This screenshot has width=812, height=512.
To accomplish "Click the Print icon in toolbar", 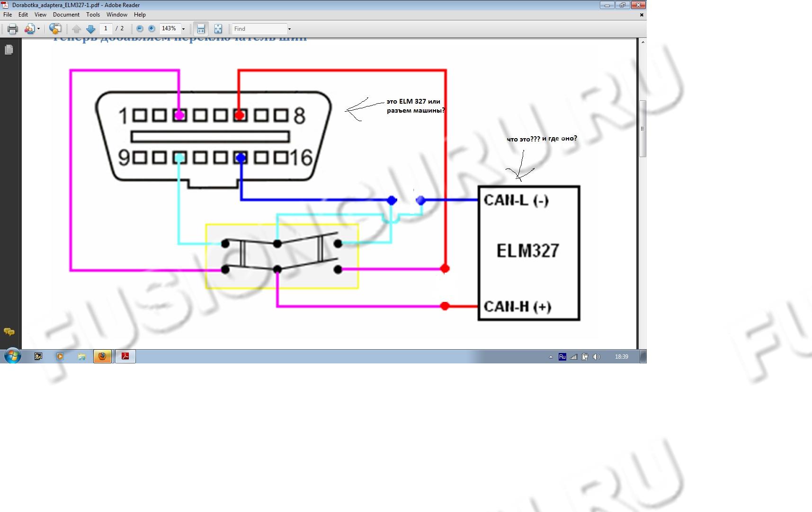I will 13,29.
